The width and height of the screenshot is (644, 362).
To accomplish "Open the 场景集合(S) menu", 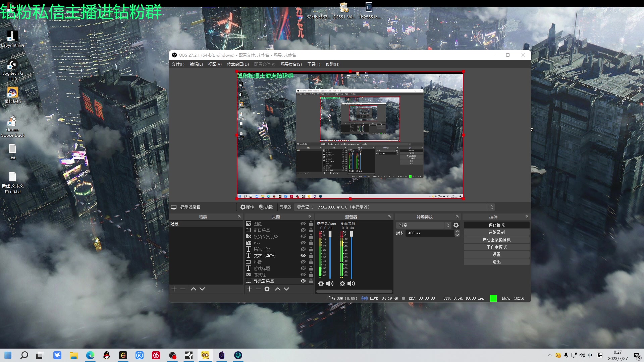I will pos(291,64).
